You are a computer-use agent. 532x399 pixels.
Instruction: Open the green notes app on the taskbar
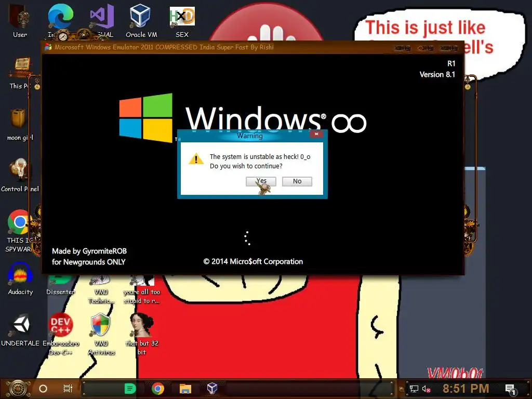click(130, 389)
